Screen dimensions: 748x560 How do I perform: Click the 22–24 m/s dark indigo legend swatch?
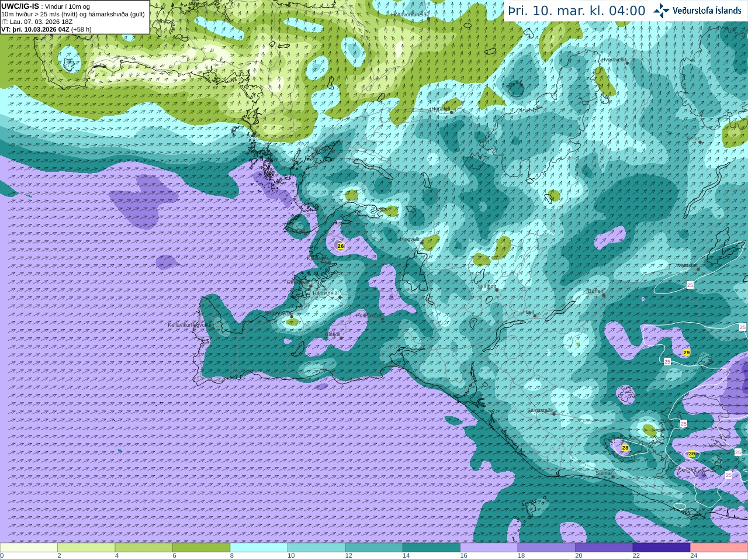662,548
